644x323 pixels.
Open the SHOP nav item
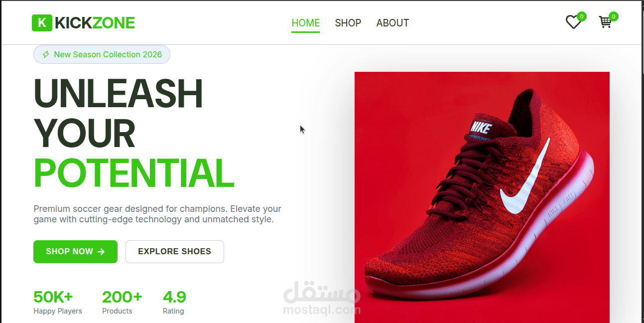(x=348, y=23)
